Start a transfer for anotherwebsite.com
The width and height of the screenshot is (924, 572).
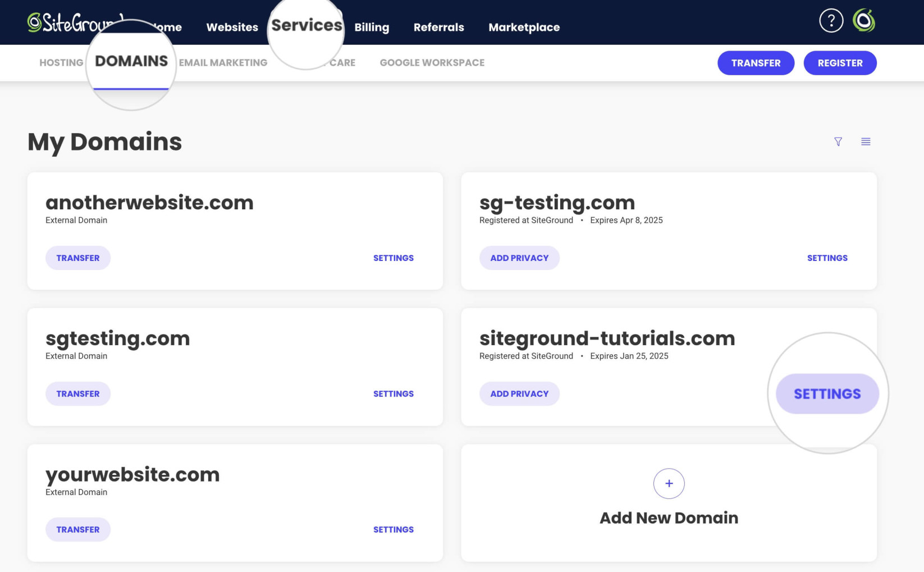78,258
